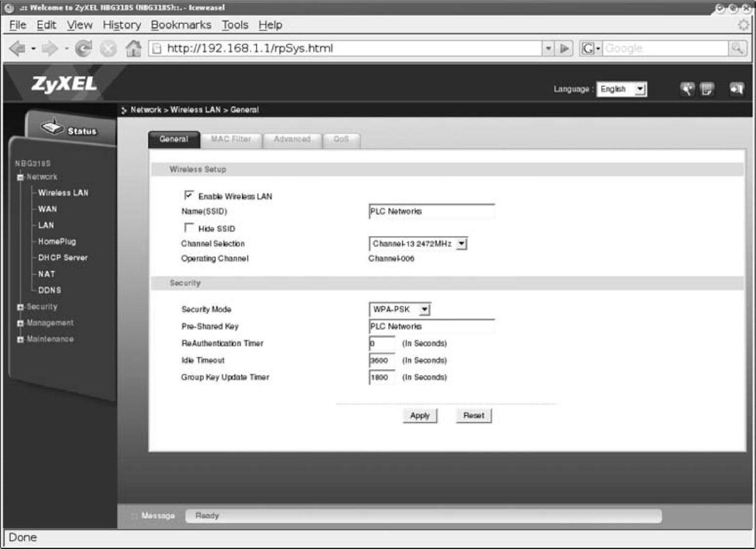Click the Name(SSID) input field
This screenshot has height=549, width=756.
click(x=432, y=212)
